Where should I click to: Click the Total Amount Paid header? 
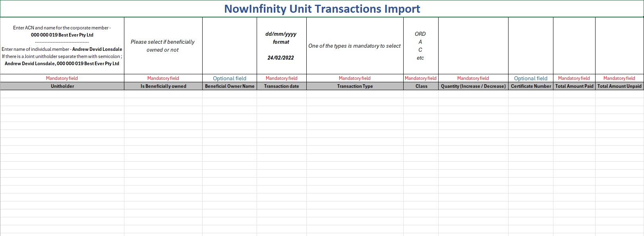tap(574, 86)
